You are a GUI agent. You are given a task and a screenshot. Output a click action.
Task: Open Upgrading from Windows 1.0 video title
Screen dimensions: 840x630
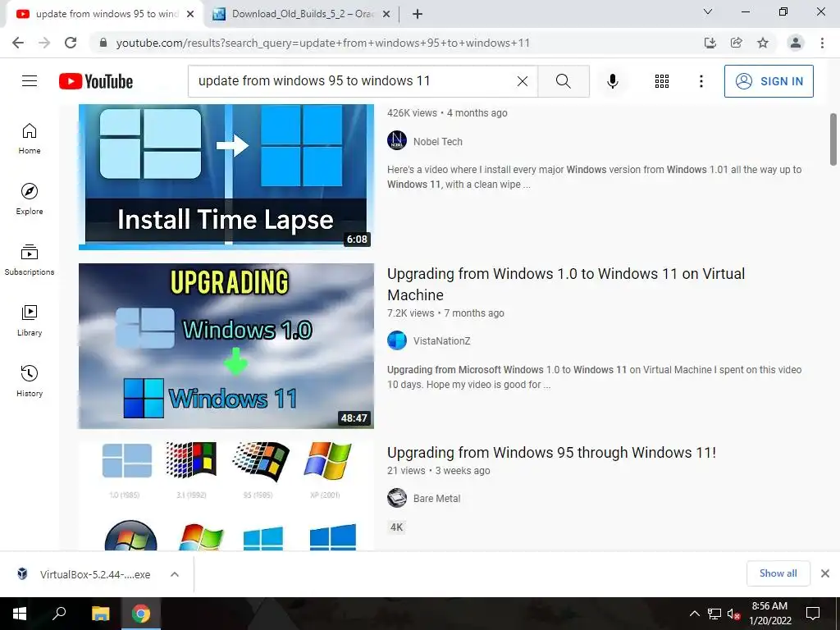566,284
